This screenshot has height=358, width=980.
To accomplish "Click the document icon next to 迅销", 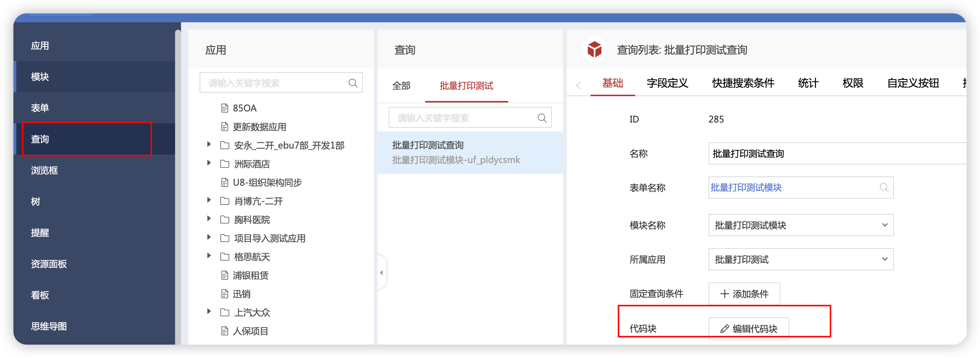I will click(x=224, y=294).
